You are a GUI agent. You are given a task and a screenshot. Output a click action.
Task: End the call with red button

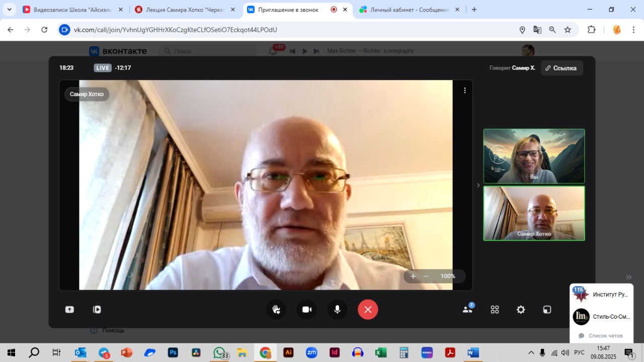point(368,310)
